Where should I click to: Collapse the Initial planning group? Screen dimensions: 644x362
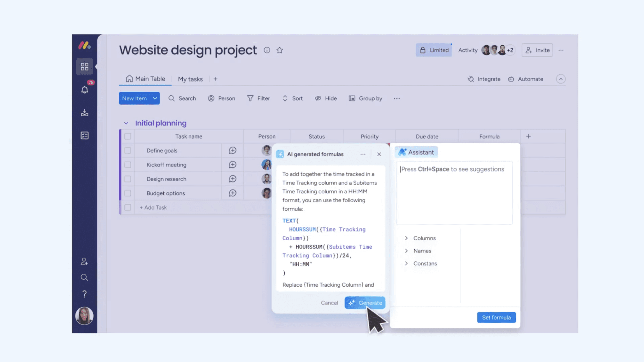(x=126, y=123)
